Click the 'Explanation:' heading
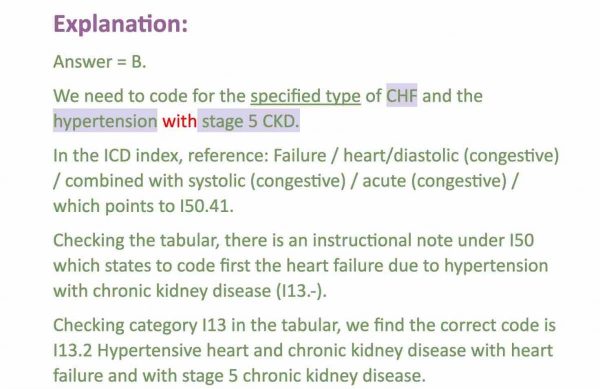 click(x=121, y=24)
